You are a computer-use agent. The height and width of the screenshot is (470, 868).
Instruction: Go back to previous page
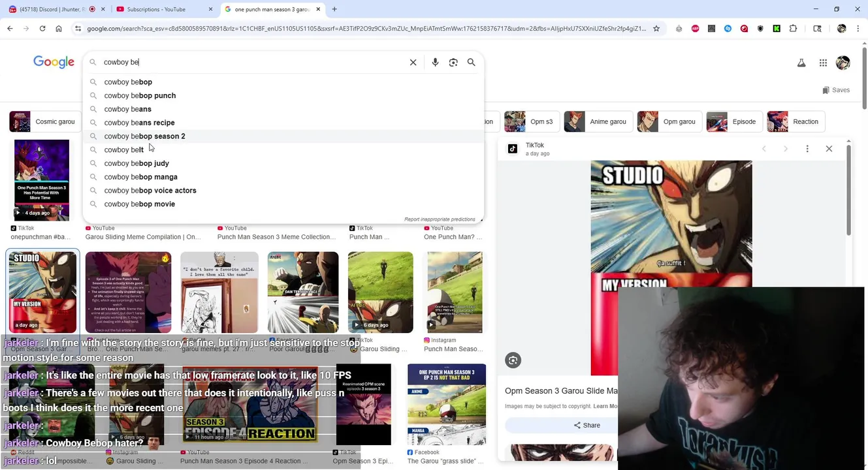tap(10, 29)
